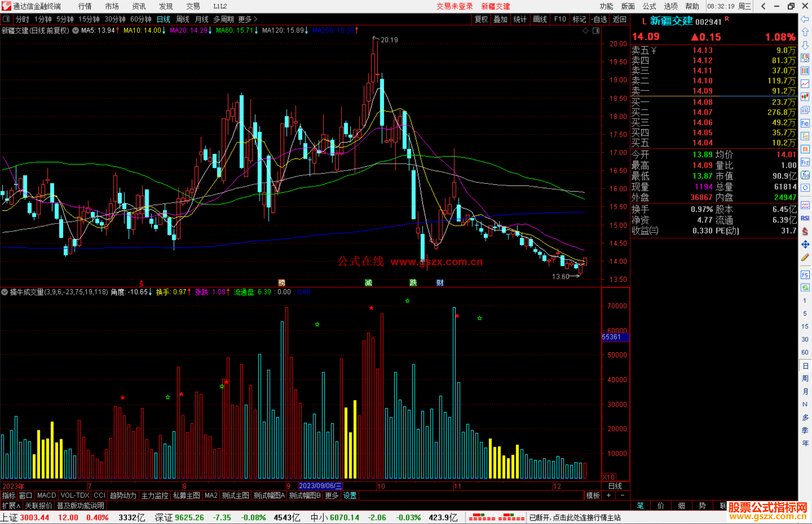Click the disconnected status message to reconnect

(x=575, y=518)
